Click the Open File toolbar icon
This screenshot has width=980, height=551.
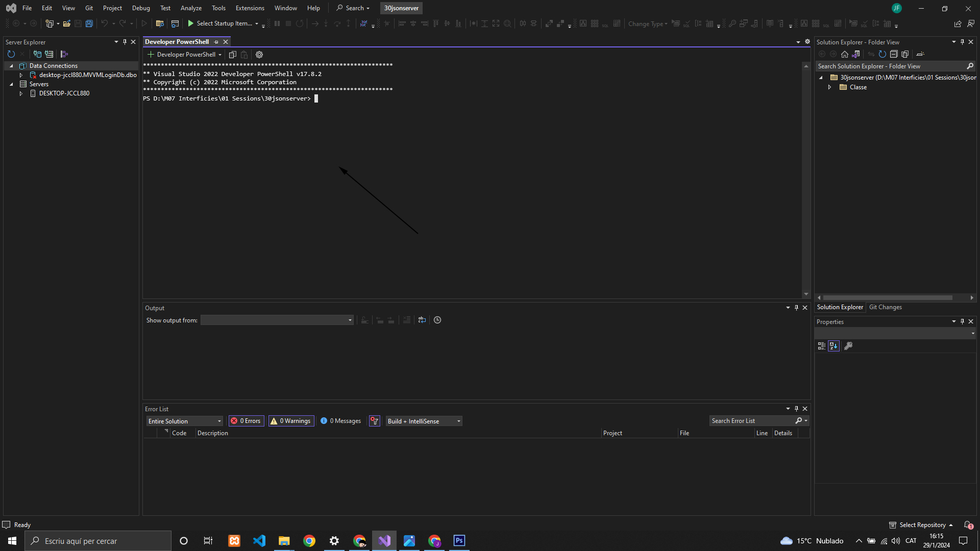click(x=66, y=23)
